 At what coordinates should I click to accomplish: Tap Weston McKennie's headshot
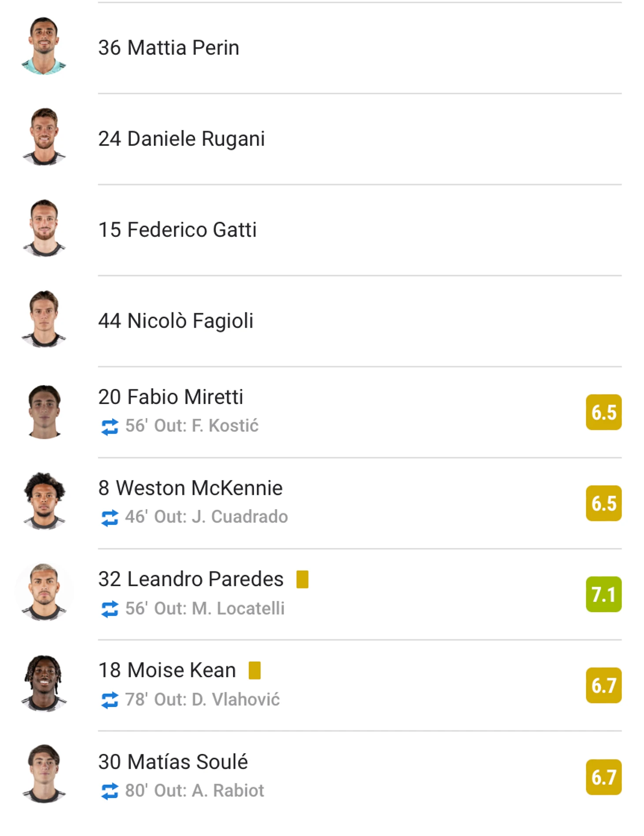pos(44,501)
